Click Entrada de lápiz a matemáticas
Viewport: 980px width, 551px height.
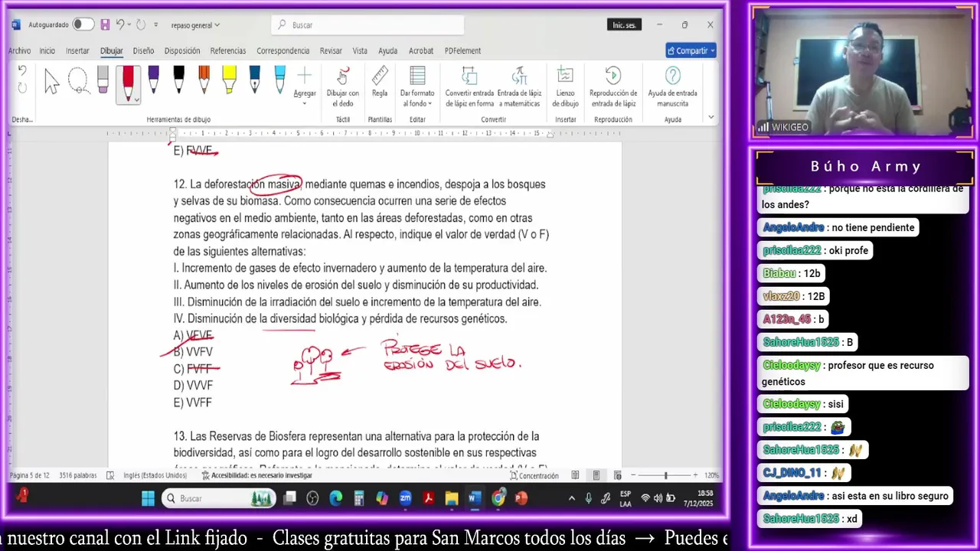click(519, 86)
